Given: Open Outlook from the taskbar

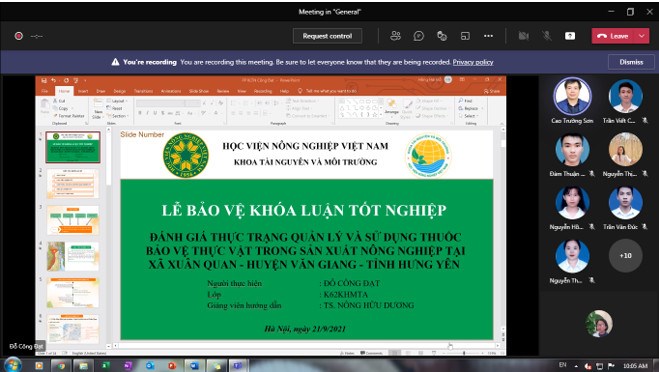Looking at the screenshot, I should coord(150,366).
